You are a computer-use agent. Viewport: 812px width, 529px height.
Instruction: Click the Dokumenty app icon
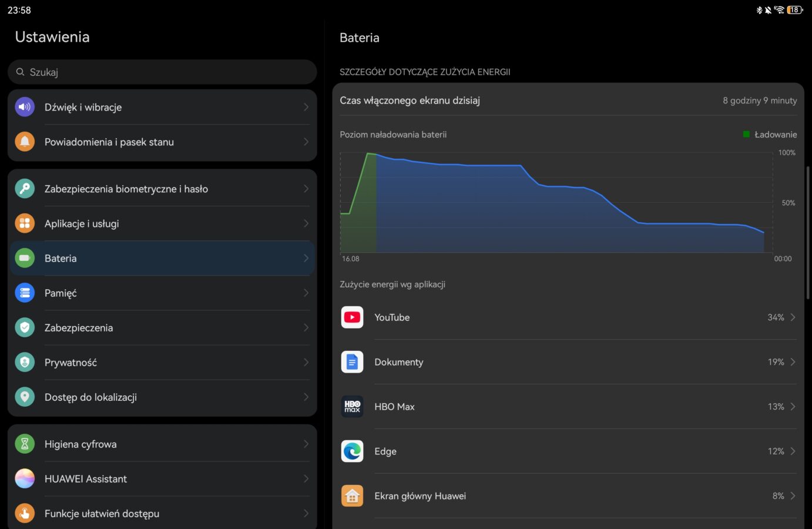(x=353, y=362)
